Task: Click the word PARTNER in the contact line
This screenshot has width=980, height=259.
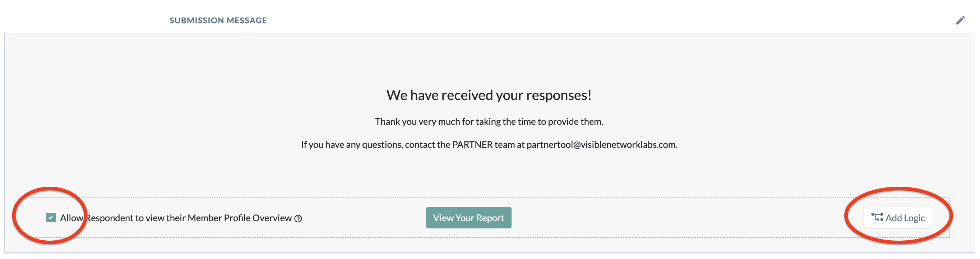Action: coord(472,145)
